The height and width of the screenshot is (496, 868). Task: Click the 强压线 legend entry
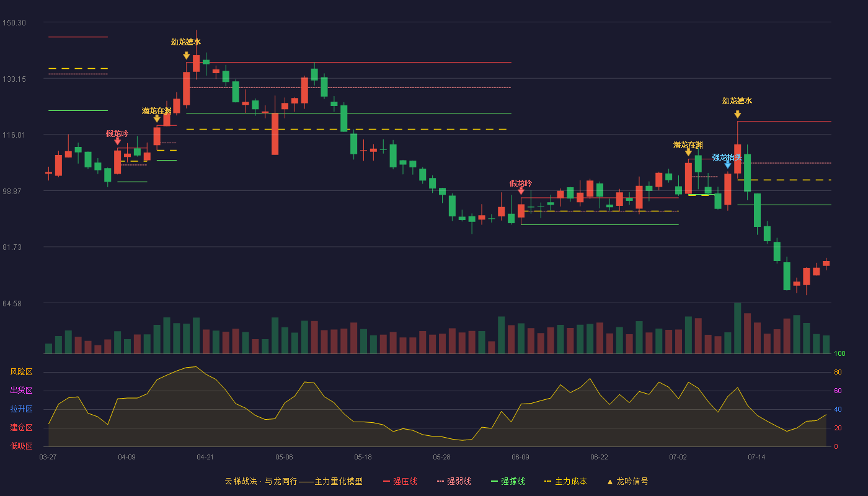point(401,481)
